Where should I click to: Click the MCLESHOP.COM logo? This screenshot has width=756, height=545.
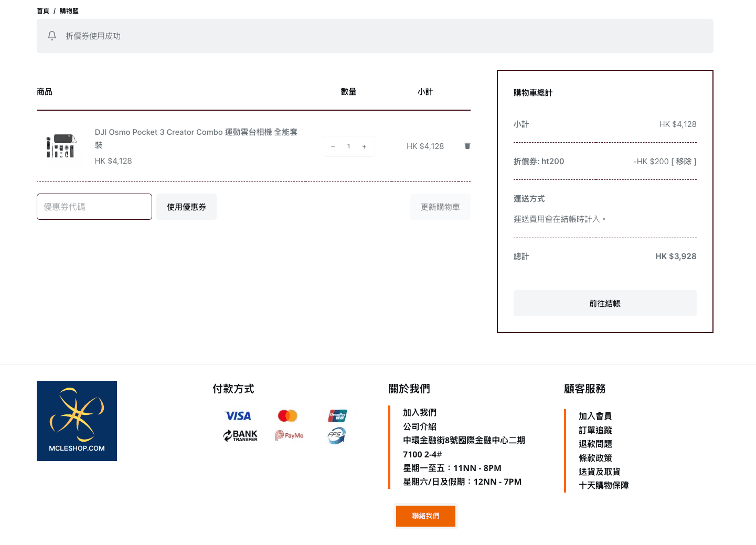pos(77,421)
